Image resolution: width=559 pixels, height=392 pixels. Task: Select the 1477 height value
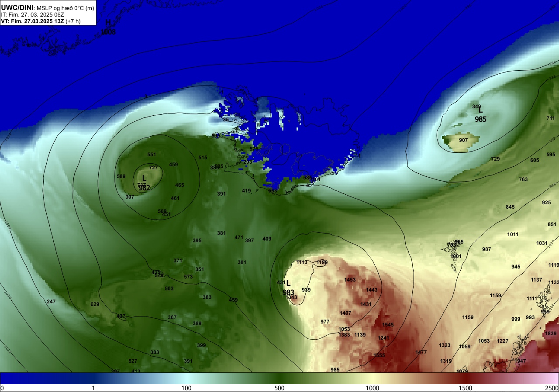click(x=421, y=352)
